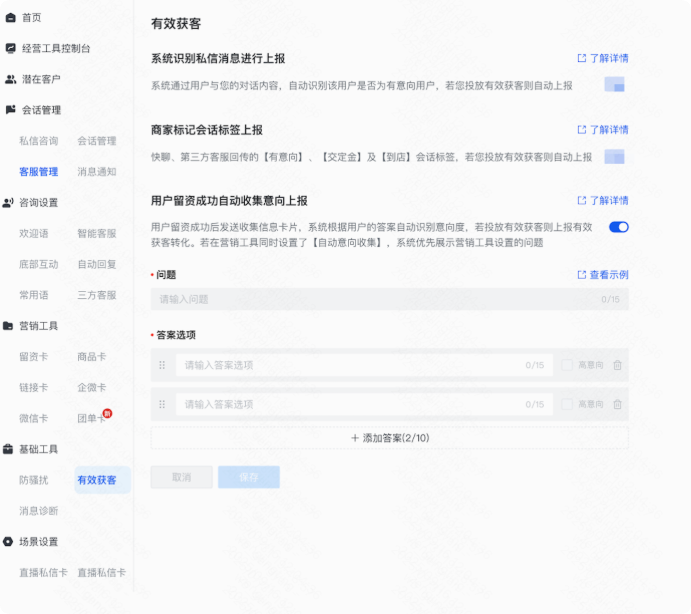Open 会话管理 submenu item under 会话管理

pyautogui.click(x=97, y=141)
